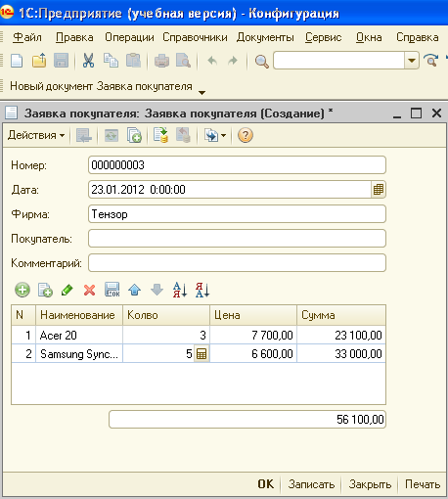The width and height of the screenshot is (448, 499).
Task: Open the Справка menu
Action: click(x=418, y=37)
